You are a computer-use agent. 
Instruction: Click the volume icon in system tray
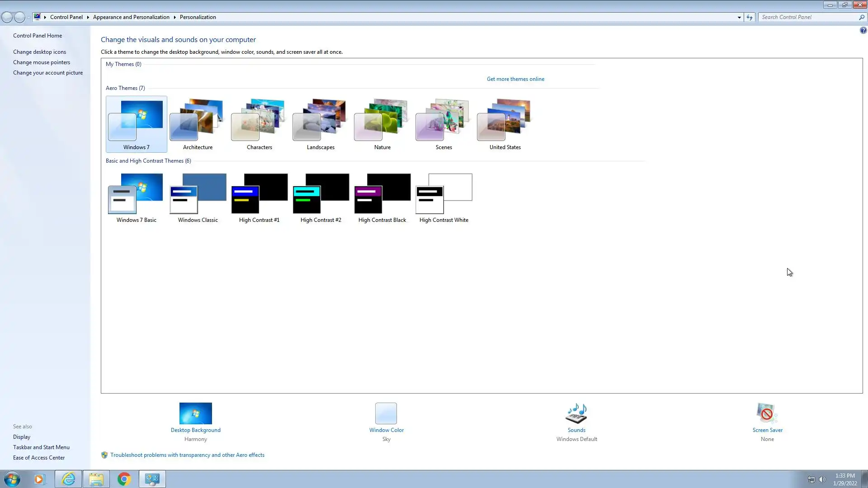822,479
